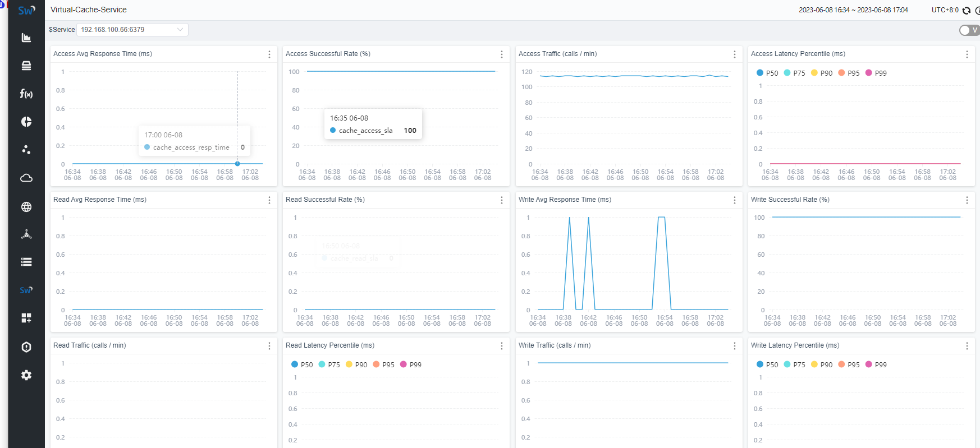This screenshot has width=980, height=448.
Task: Click the $Service label
Action: point(62,30)
